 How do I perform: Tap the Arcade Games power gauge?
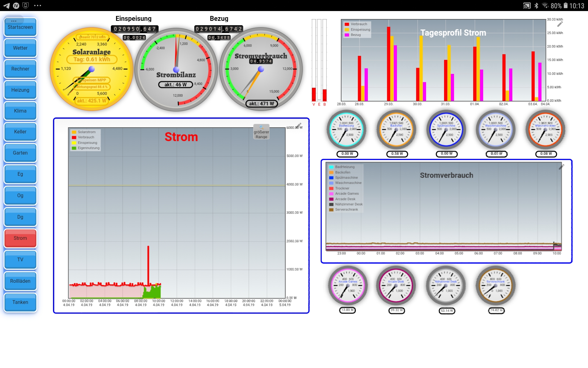[348, 286]
